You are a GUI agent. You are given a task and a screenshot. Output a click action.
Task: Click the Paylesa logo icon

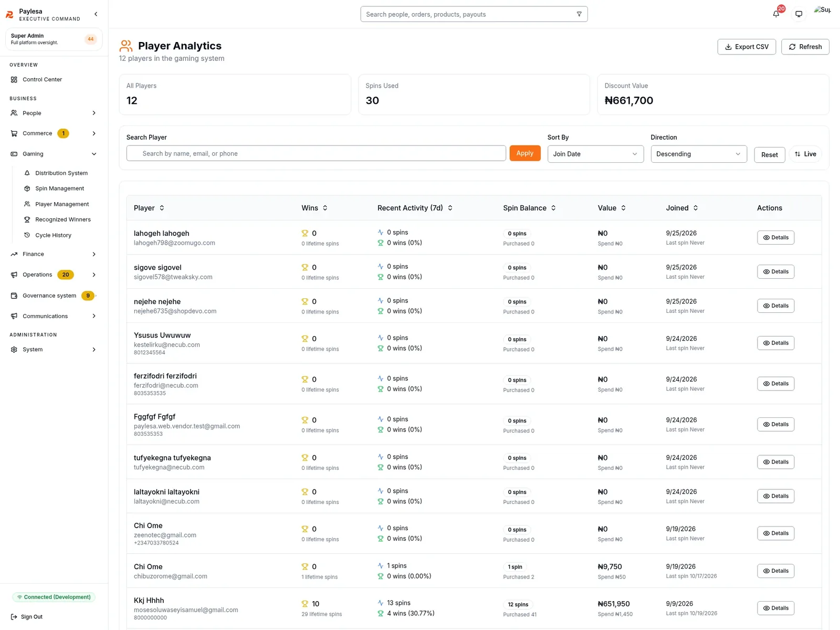[9, 15]
